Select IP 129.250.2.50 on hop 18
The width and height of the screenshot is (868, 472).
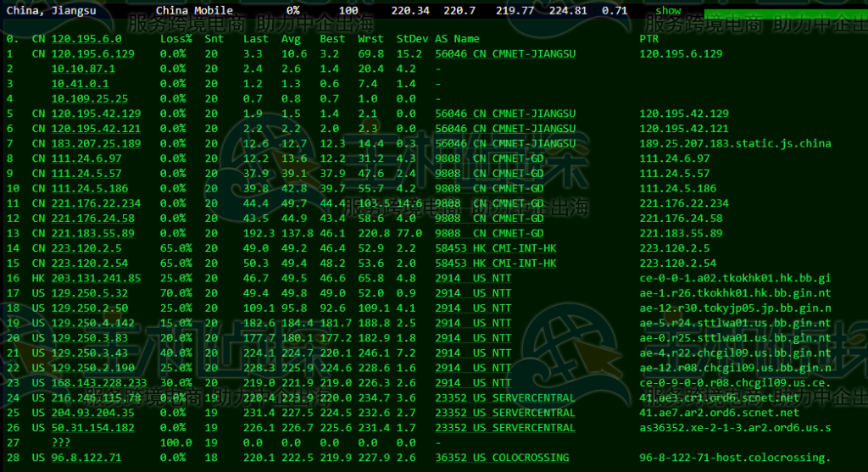click(x=90, y=308)
